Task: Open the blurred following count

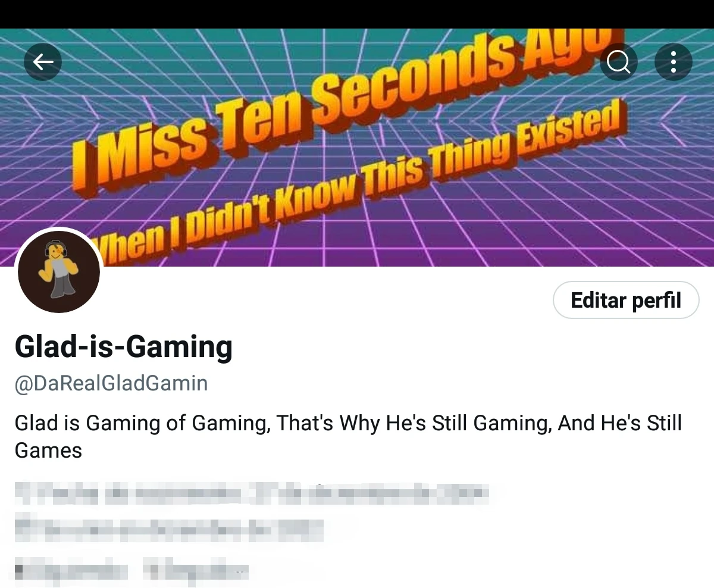Action: [x=71, y=570]
